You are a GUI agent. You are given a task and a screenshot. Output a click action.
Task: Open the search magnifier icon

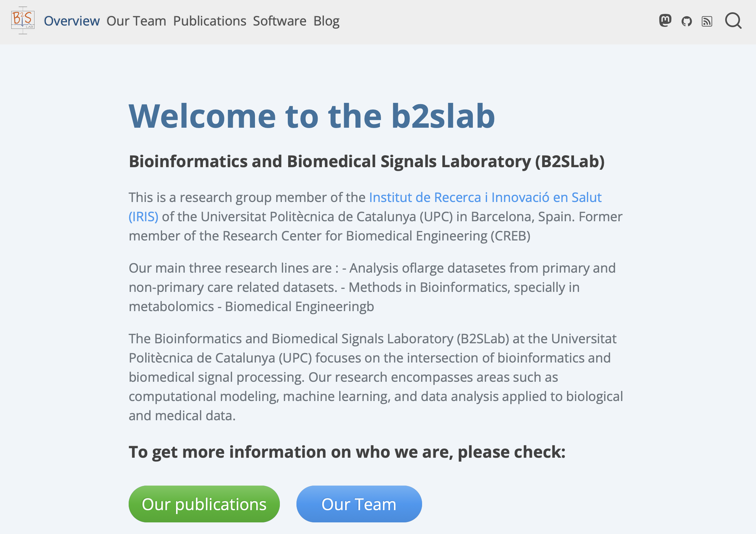point(733,21)
